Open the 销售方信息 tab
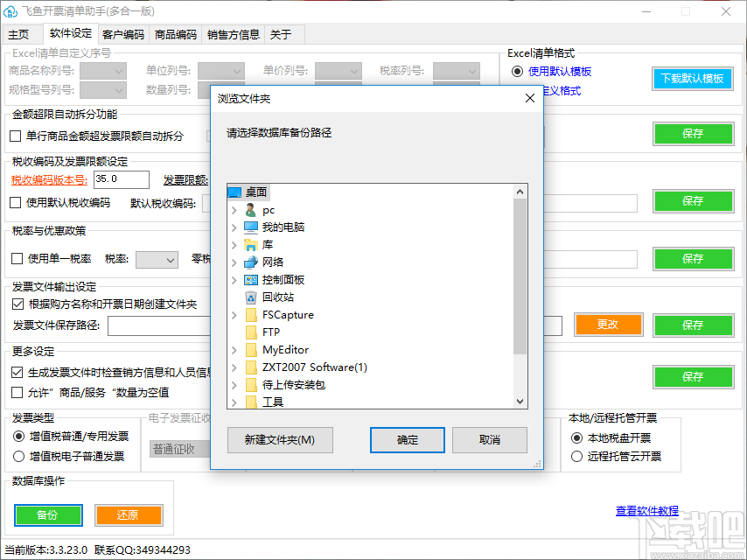The image size is (747, 560). tap(233, 35)
